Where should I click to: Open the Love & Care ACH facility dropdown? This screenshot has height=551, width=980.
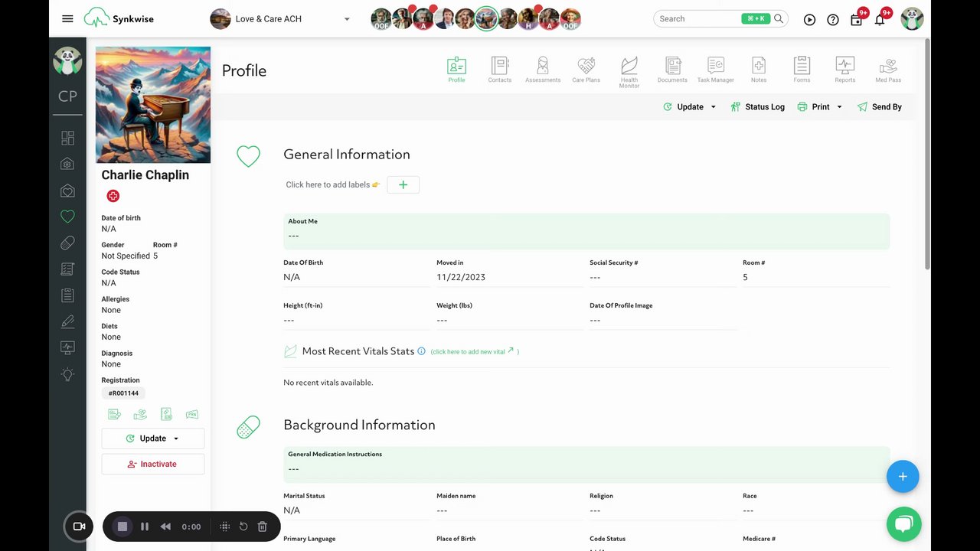point(280,19)
